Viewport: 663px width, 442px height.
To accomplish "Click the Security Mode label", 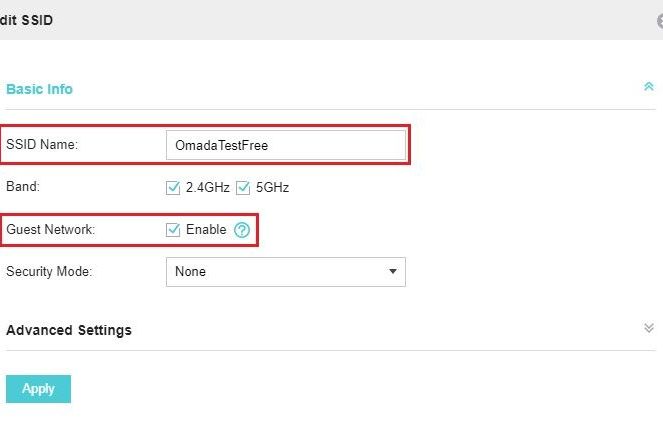I will pos(49,271).
